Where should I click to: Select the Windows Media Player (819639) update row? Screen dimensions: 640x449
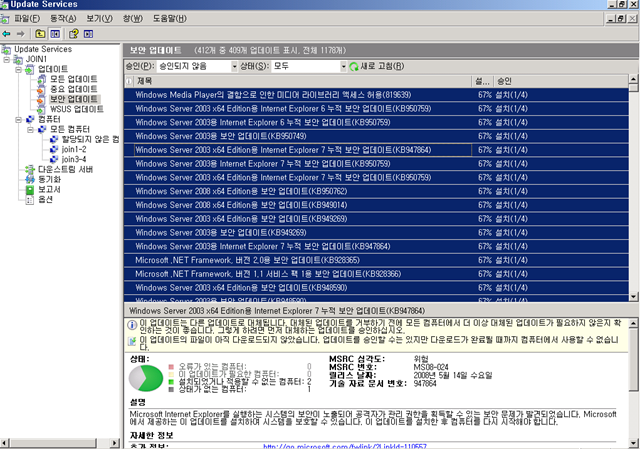point(376,95)
